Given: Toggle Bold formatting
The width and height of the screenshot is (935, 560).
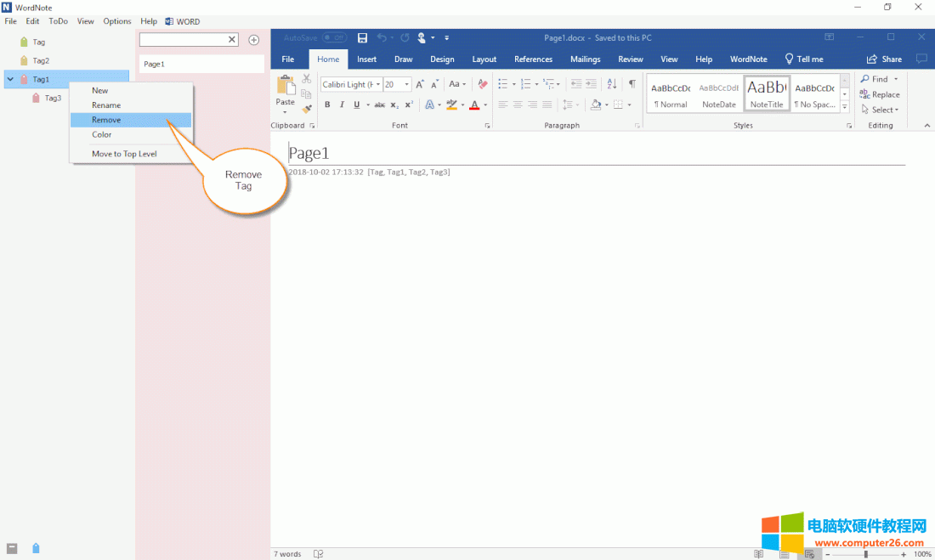Looking at the screenshot, I should (x=327, y=105).
